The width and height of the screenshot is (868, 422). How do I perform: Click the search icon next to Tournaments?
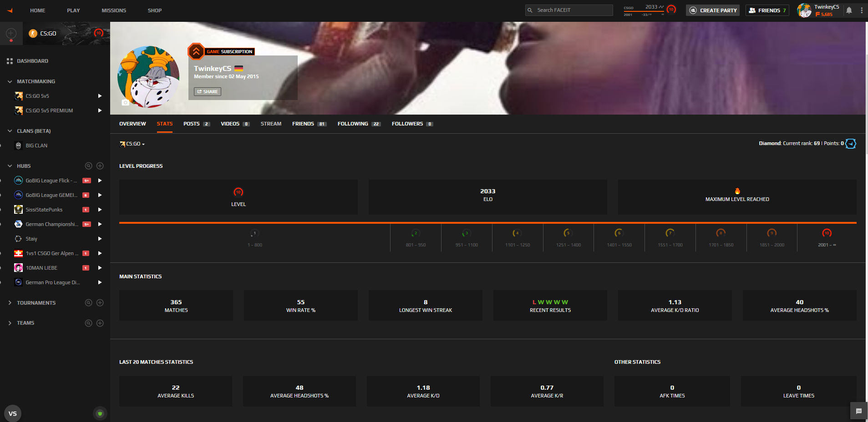(89, 303)
